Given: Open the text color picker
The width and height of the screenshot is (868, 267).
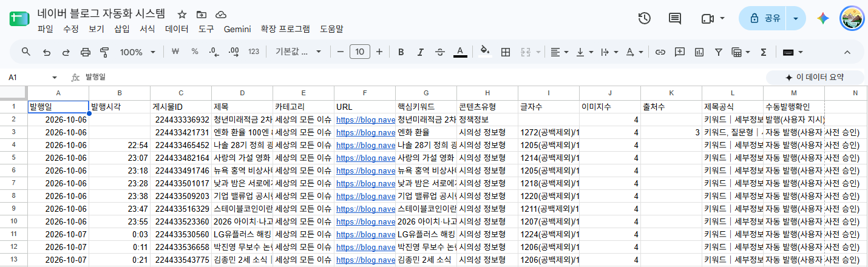Looking at the screenshot, I should pos(460,52).
